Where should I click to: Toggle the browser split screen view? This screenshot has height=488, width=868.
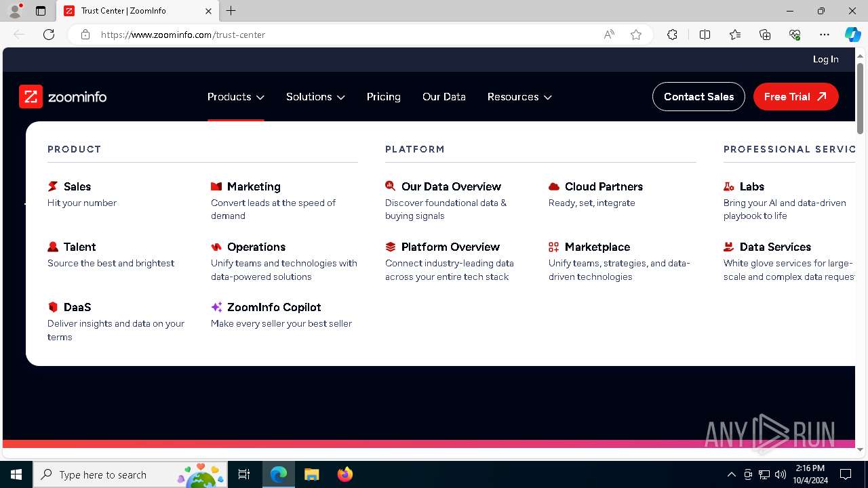[x=705, y=35]
